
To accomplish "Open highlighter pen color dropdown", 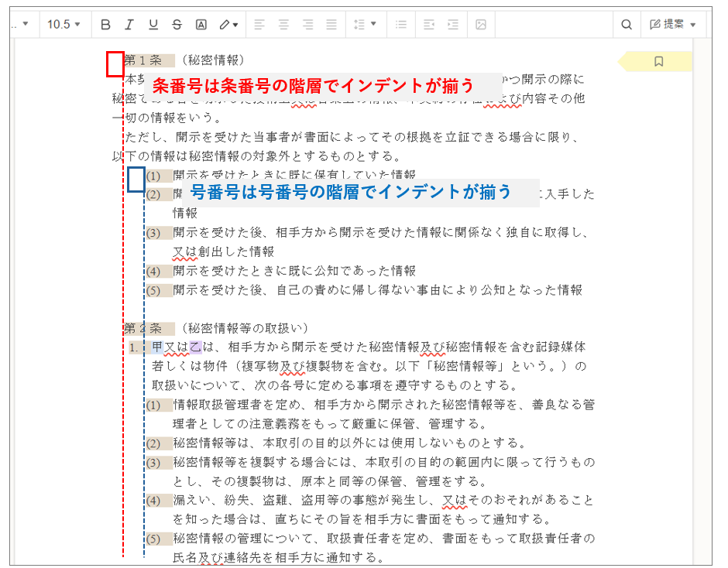I will (x=228, y=25).
